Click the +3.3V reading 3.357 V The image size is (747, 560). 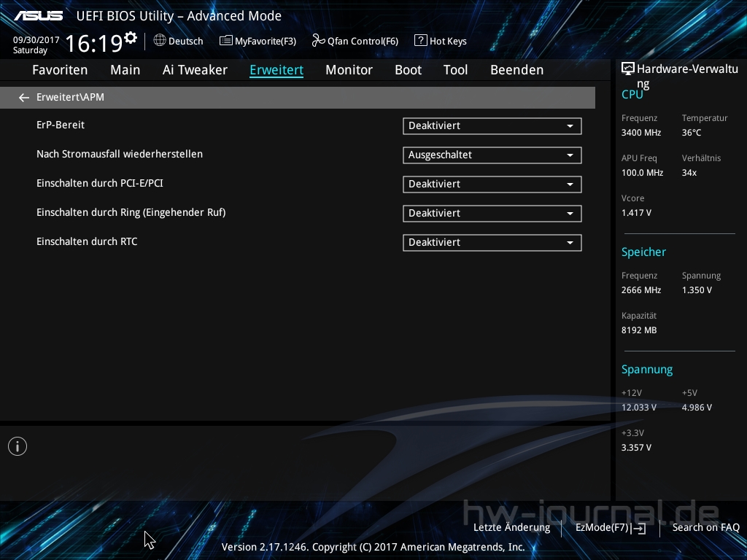tap(636, 448)
